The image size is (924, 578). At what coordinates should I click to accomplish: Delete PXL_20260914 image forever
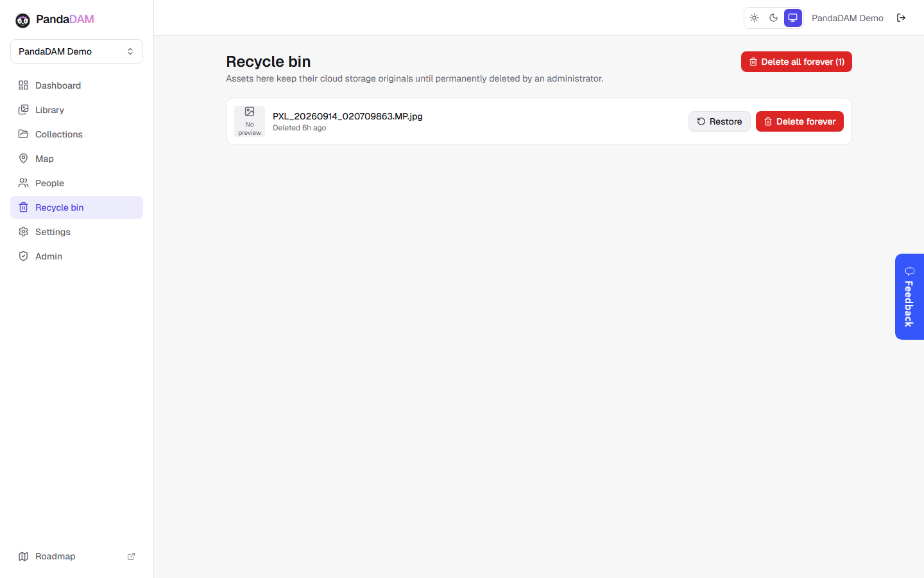pyautogui.click(x=800, y=121)
